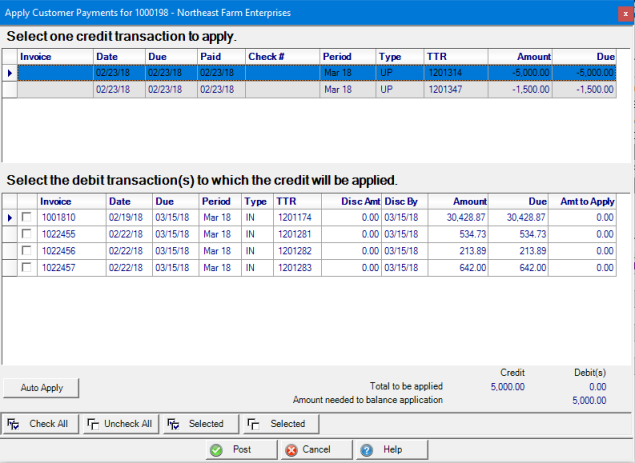Screen dimensions: 635x463
Task: Enable the checkbox for invoice 1022455
Action: point(26,234)
